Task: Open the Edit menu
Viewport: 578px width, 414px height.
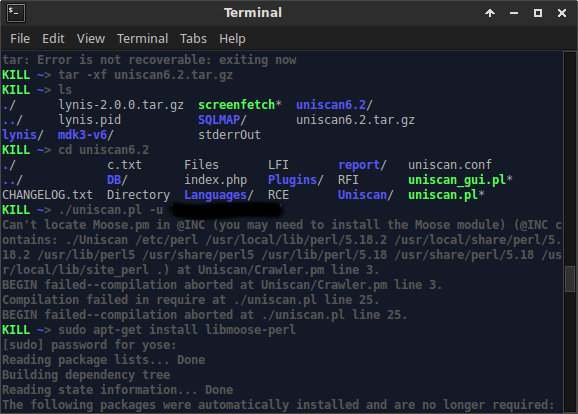Action: [53, 39]
